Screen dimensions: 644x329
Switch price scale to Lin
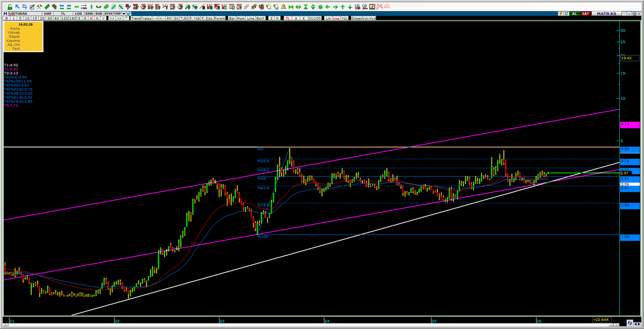click(328, 18)
